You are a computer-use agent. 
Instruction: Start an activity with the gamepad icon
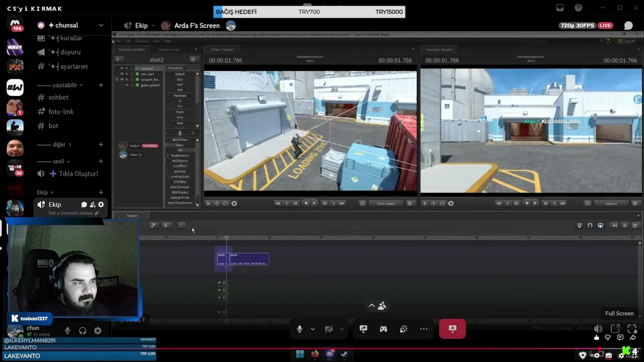(x=383, y=329)
